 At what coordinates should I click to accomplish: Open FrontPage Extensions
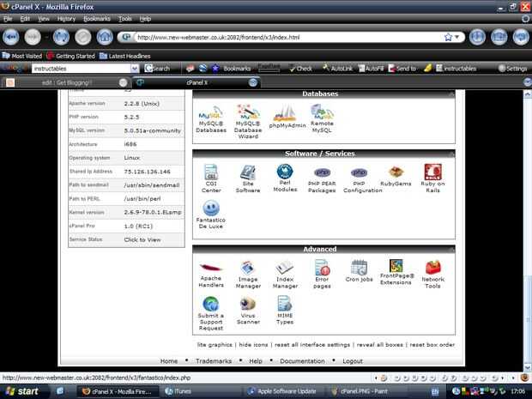[x=396, y=273]
